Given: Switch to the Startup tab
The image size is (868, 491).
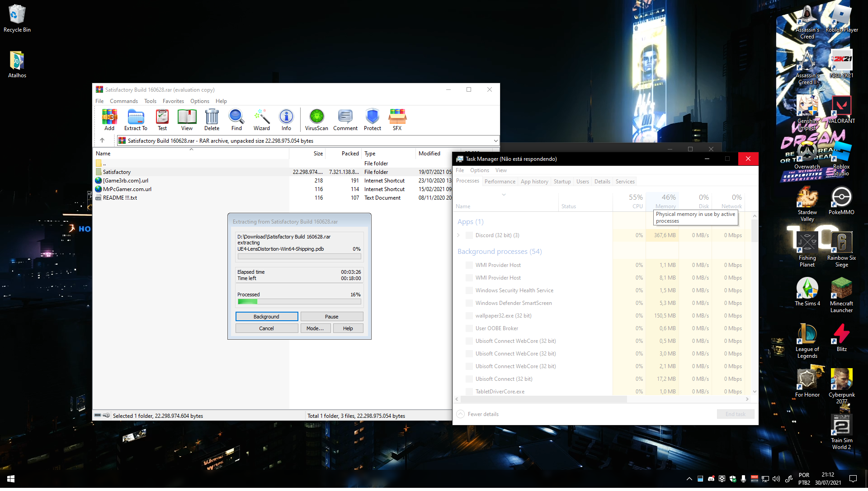Looking at the screenshot, I should pos(562,182).
